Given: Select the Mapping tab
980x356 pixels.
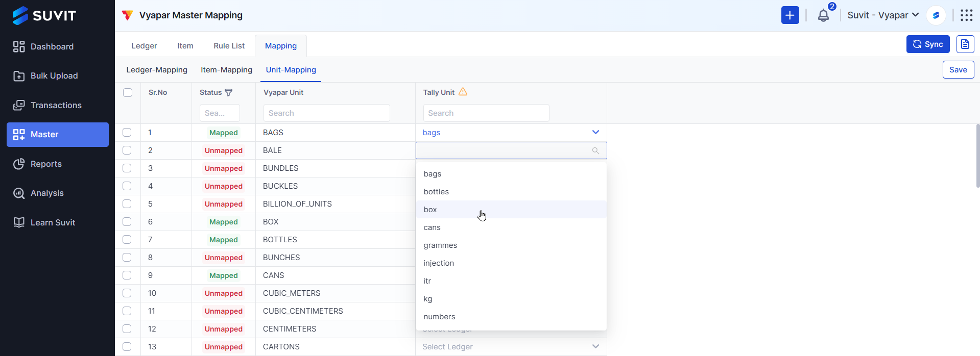Looking at the screenshot, I should click(x=281, y=46).
